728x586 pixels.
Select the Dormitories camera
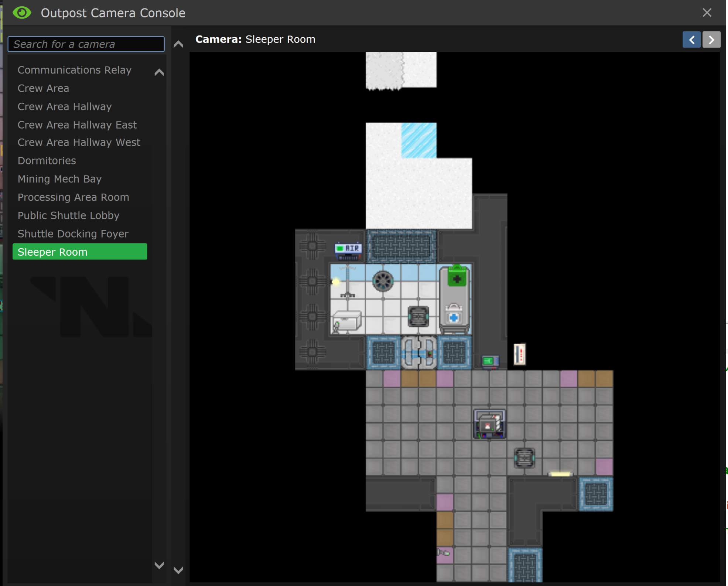[47, 161]
